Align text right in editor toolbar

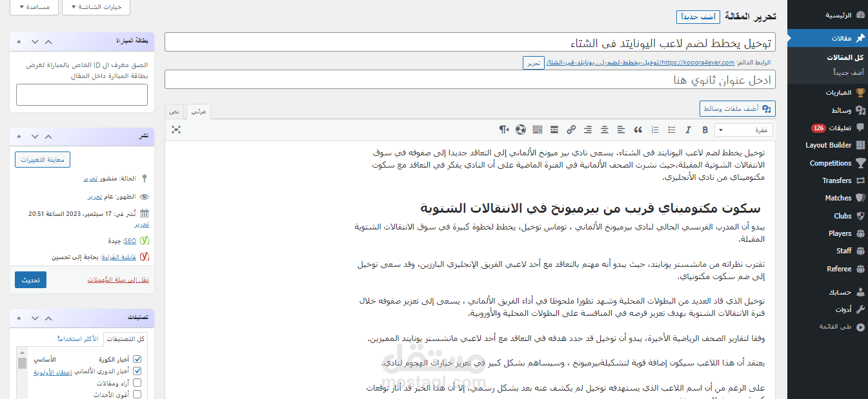coord(587,130)
